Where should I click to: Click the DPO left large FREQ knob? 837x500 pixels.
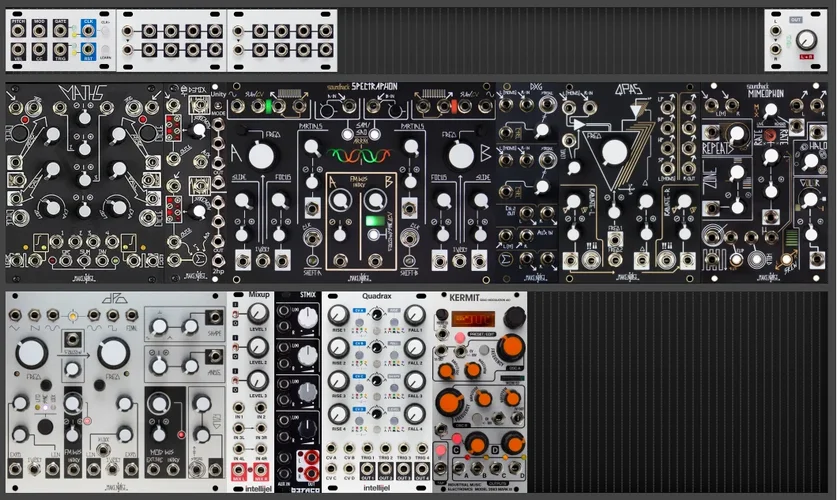(31, 354)
